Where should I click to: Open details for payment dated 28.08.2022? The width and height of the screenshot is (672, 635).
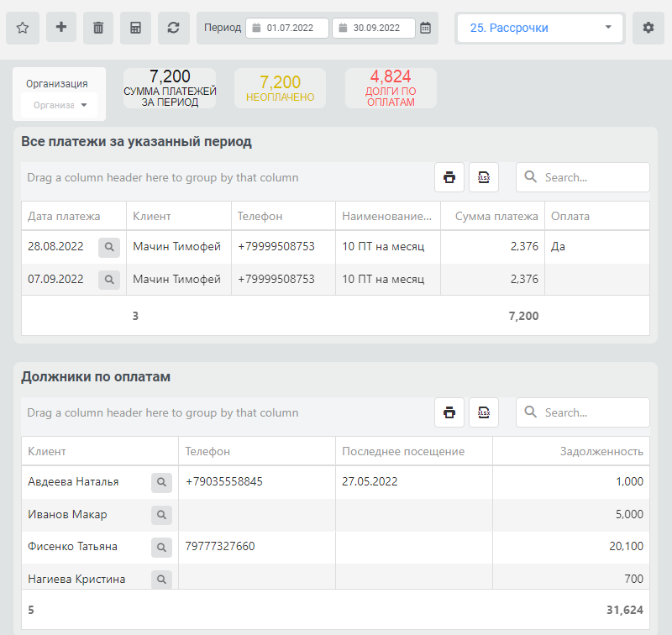(109, 247)
